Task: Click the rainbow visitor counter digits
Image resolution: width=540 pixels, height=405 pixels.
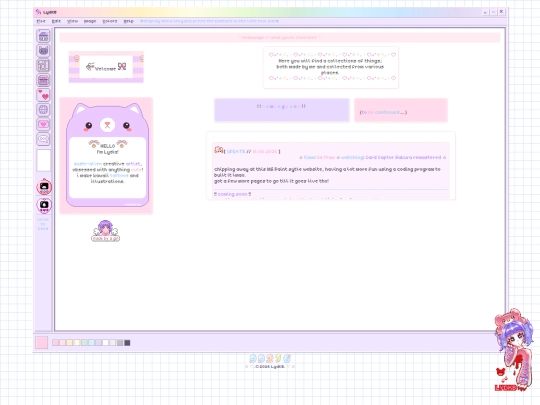Action: tap(270, 359)
